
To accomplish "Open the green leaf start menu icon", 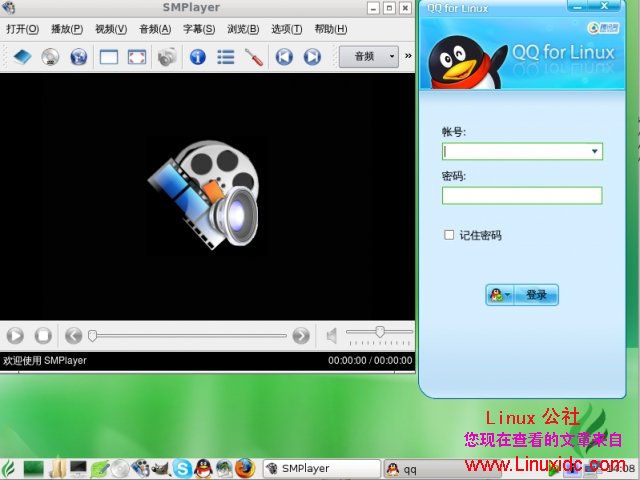I will (8, 469).
